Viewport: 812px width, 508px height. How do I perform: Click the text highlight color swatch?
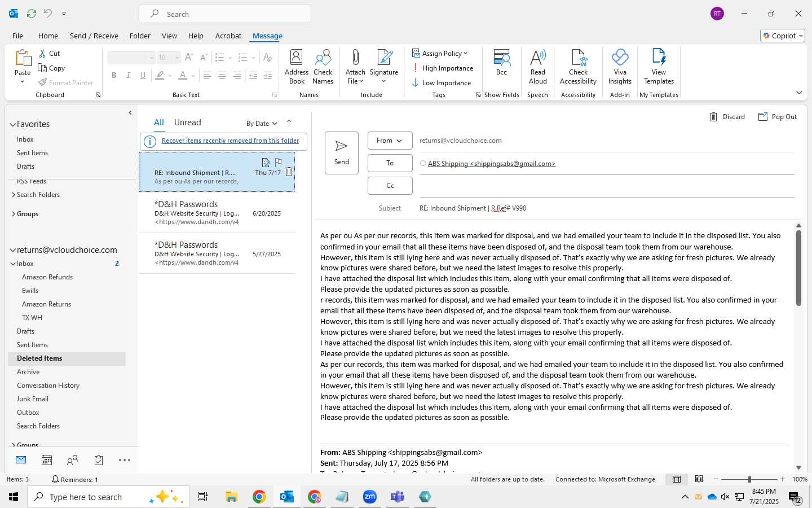click(160, 75)
